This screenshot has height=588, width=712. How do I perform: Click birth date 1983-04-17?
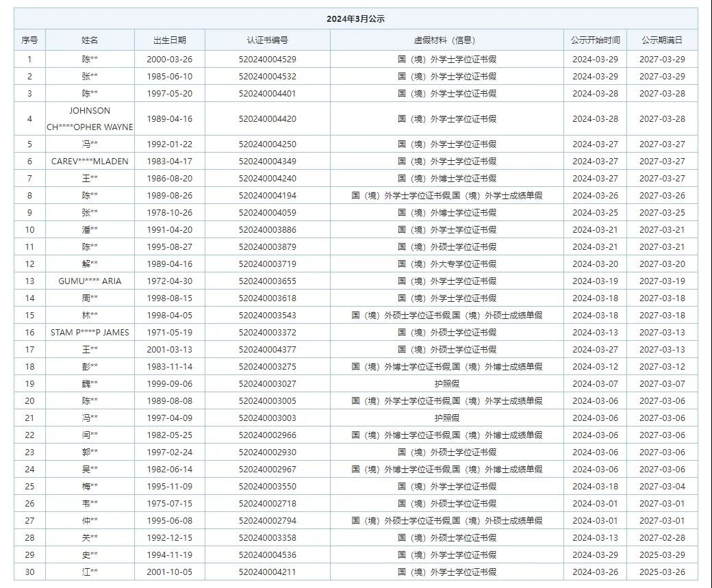169,161
